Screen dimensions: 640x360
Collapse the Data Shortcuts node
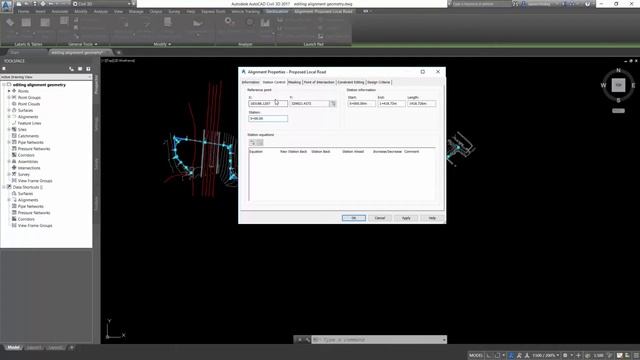pyautogui.click(x=4, y=187)
